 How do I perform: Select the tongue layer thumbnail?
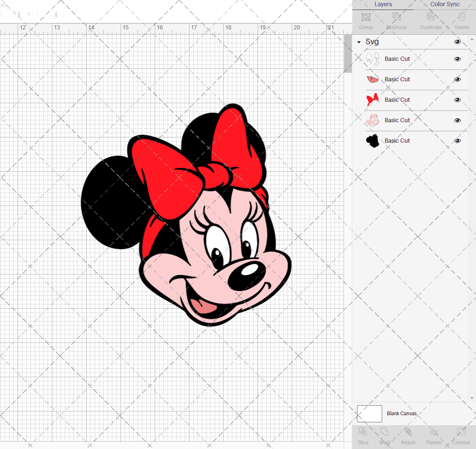373,79
